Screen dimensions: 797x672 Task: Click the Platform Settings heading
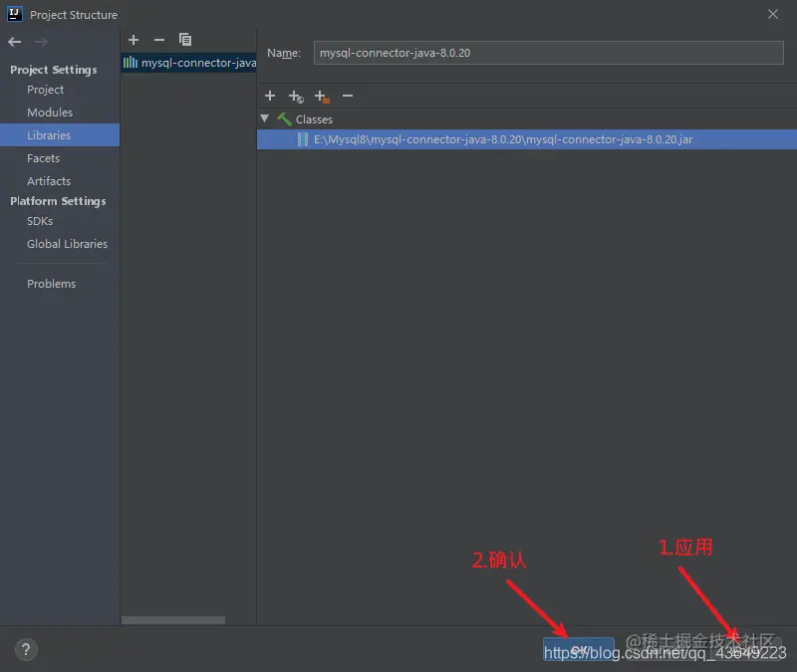(58, 201)
